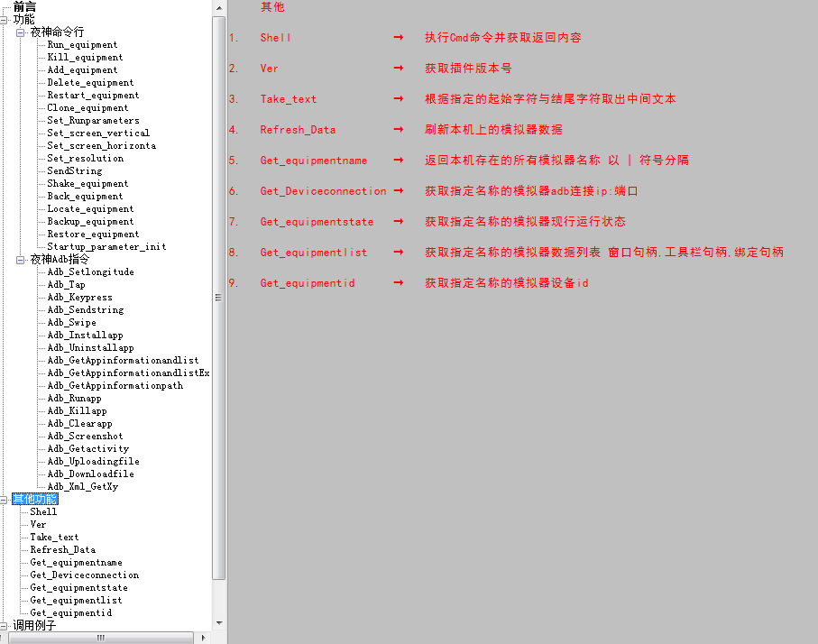Open Get_equipmentstate in the tree list

tap(78, 588)
